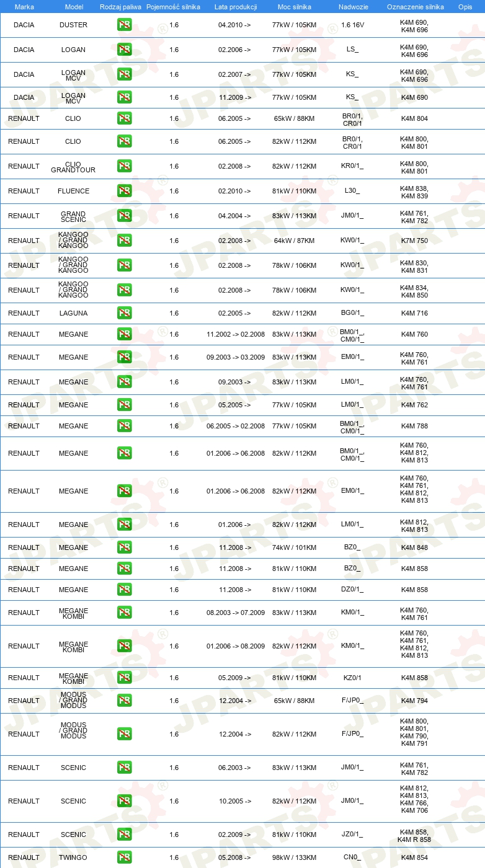This screenshot has height=868, width=485.
Task: Click the fuel icon for Megane Kombi 01.2006 -> 08.2009
Action: point(124,646)
